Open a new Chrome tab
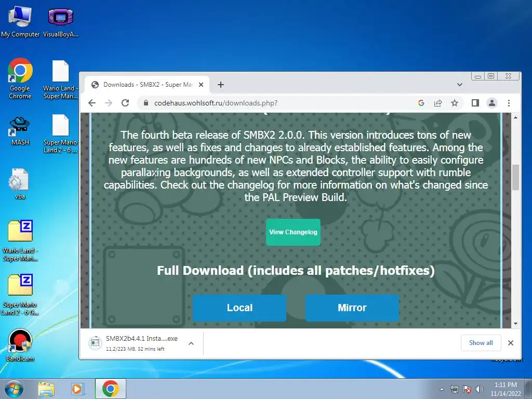The width and height of the screenshot is (532, 399). [221, 85]
